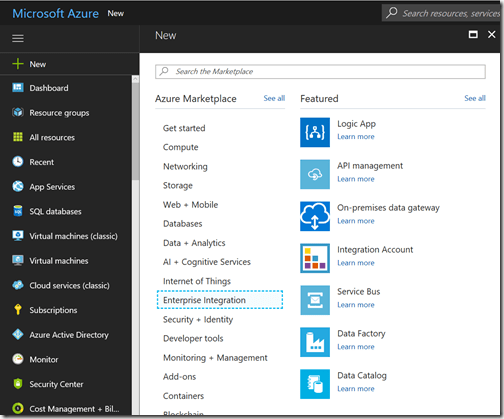This screenshot has height=419, width=504.
Task: Click the Service Bus title
Action: [358, 292]
